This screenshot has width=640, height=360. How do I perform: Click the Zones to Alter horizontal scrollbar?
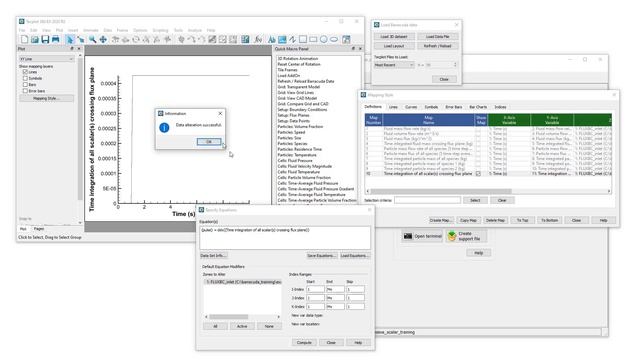[242, 317]
